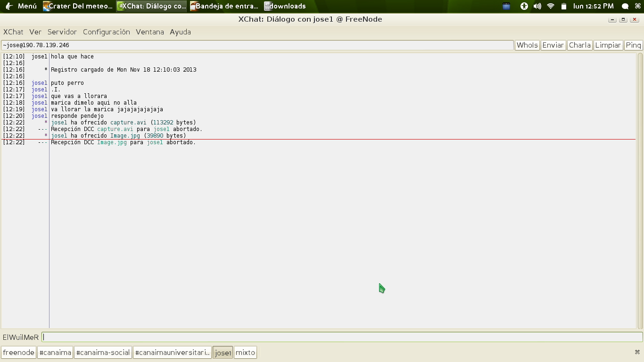Switch to the freenode tab
The width and height of the screenshot is (644, 362).
(19, 353)
